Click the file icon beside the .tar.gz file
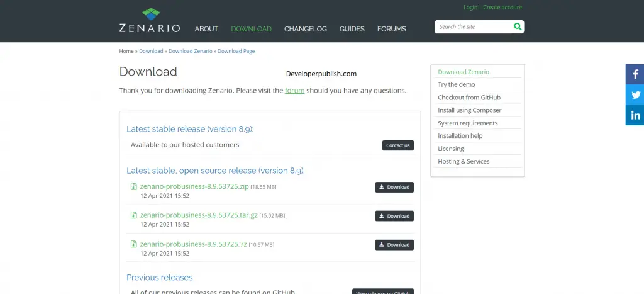Screen dimensions: 644x294 click(133, 215)
